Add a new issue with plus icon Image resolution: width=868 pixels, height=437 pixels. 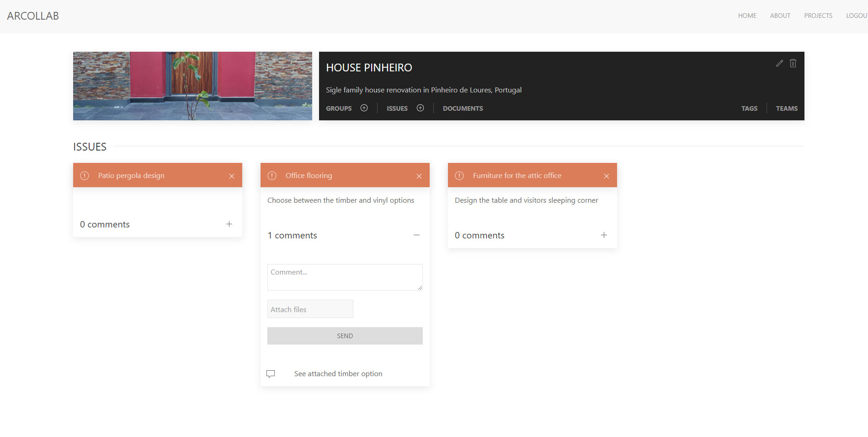pyautogui.click(x=420, y=108)
